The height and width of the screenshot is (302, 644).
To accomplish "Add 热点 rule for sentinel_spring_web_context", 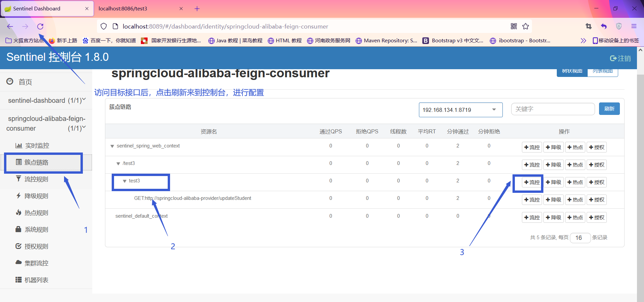I will (575, 147).
